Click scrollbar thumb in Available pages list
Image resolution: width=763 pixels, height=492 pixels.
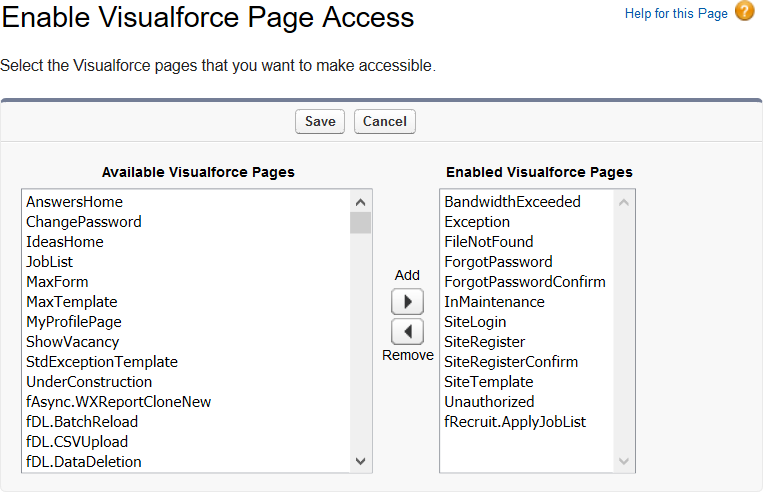pyautogui.click(x=361, y=222)
